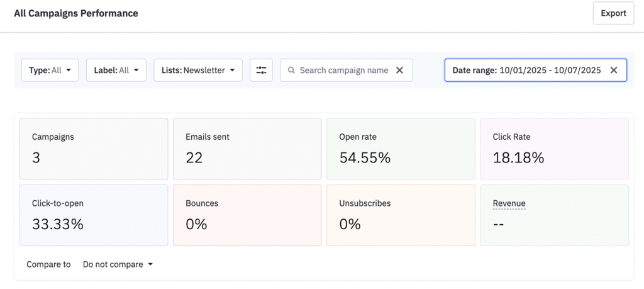644x289 pixels.
Task: Select the Bounces metric card
Action: point(247,215)
